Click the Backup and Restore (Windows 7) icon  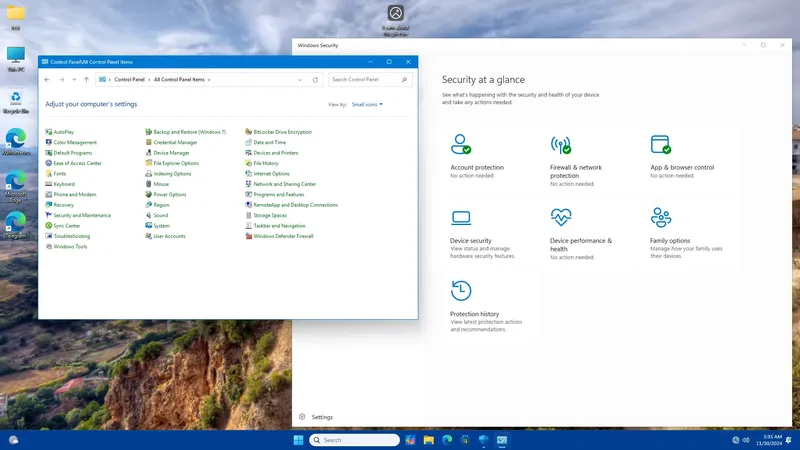click(148, 132)
